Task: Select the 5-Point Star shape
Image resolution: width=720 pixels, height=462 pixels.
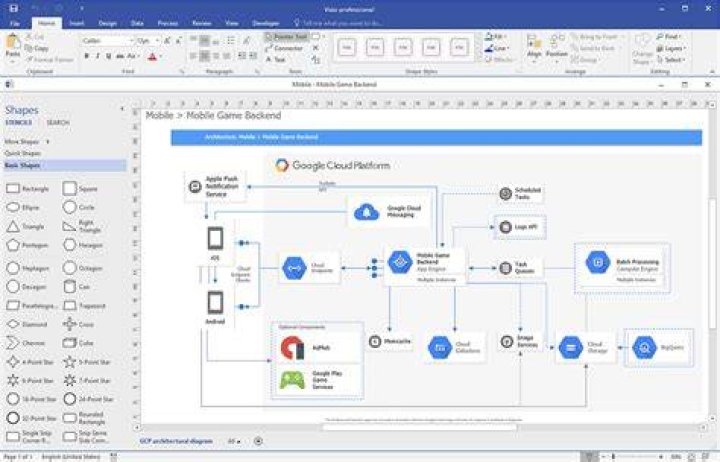Action: [87, 362]
